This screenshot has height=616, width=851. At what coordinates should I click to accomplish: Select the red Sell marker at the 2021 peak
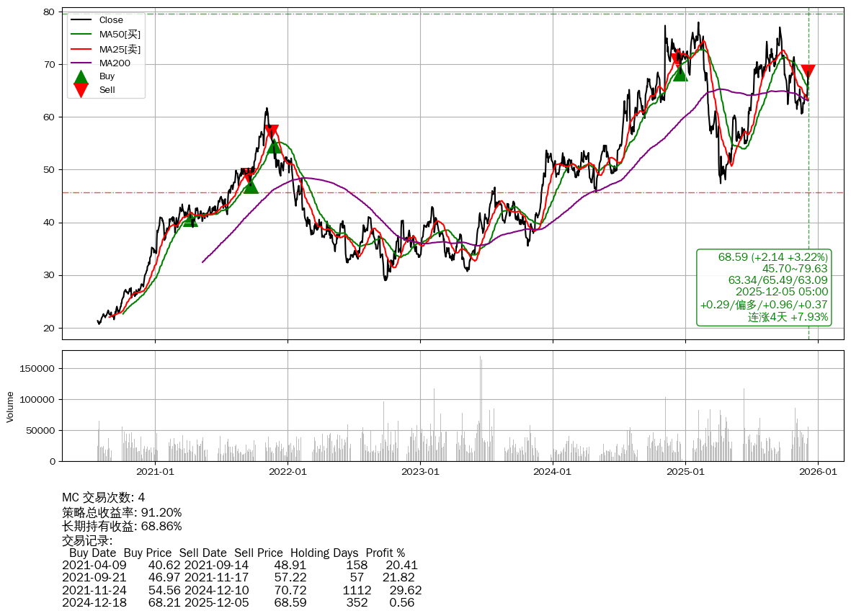(x=271, y=131)
